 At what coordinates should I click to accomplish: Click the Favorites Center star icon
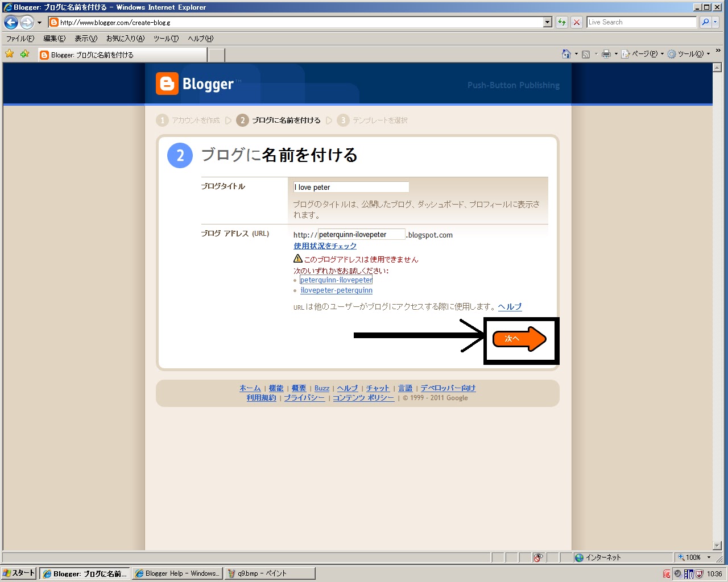(10, 54)
